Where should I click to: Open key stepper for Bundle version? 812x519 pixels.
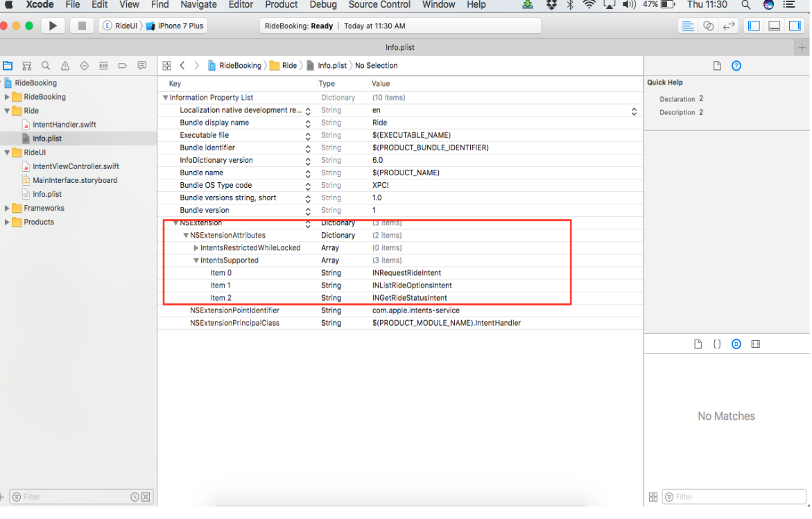pyautogui.click(x=308, y=211)
